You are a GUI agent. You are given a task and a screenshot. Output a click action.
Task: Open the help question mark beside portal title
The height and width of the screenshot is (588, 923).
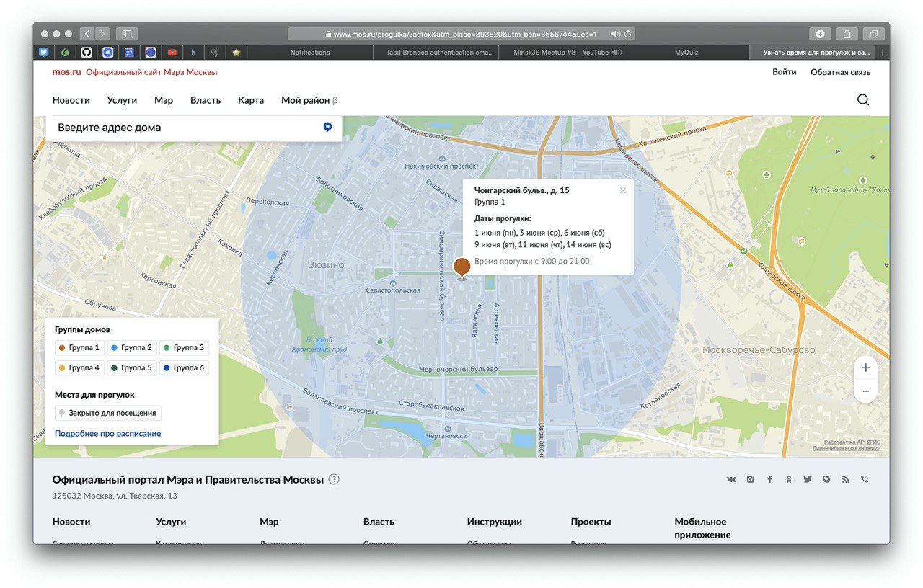[x=334, y=480]
